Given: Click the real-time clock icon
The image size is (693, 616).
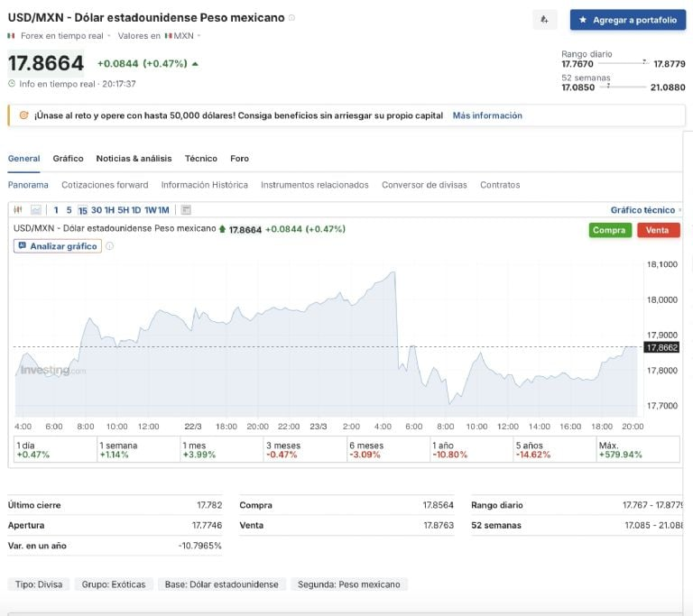Looking at the screenshot, I should click(12, 84).
